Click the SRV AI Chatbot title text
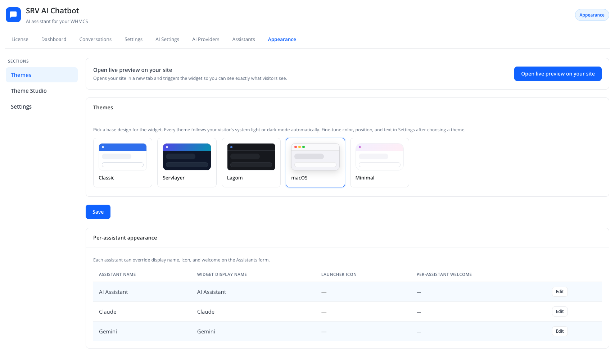615x364 pixels. 53,11
